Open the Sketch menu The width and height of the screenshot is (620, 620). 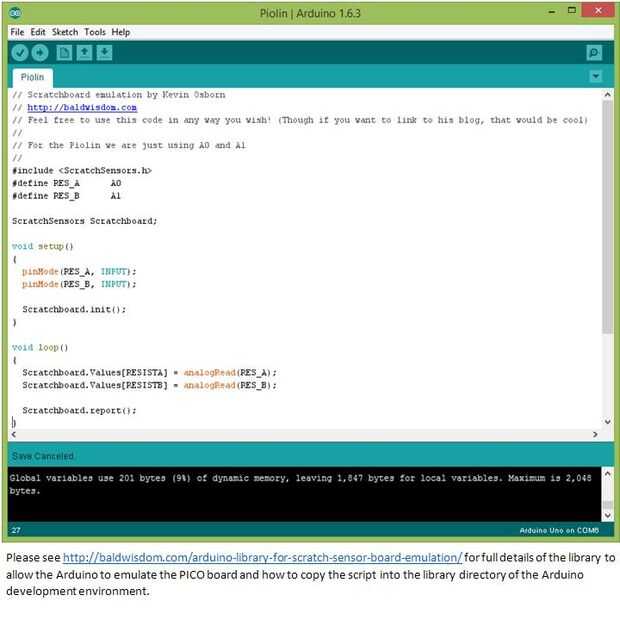coord(65,32)
